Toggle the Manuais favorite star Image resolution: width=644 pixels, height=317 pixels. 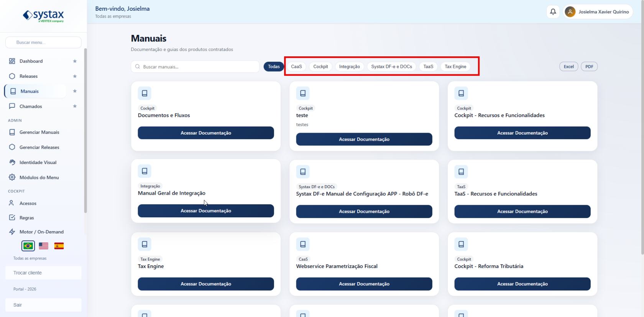click(75, 91)
